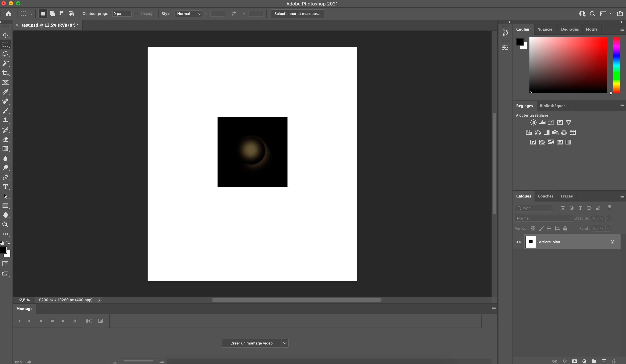Select the Lasso tool
Screen dimensions: 626x364
tap(5, 54)
